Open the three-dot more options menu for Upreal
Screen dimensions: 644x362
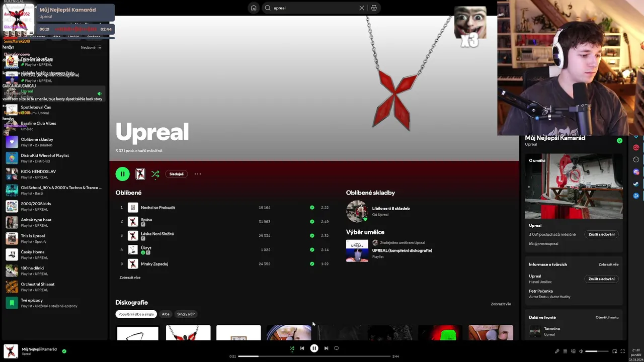pyautogui.click(x=198, y=174)
